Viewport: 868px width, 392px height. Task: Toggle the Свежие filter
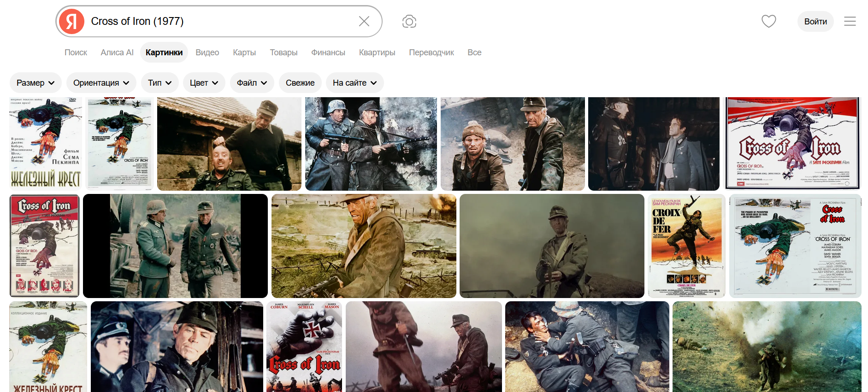tap(300, 83)
